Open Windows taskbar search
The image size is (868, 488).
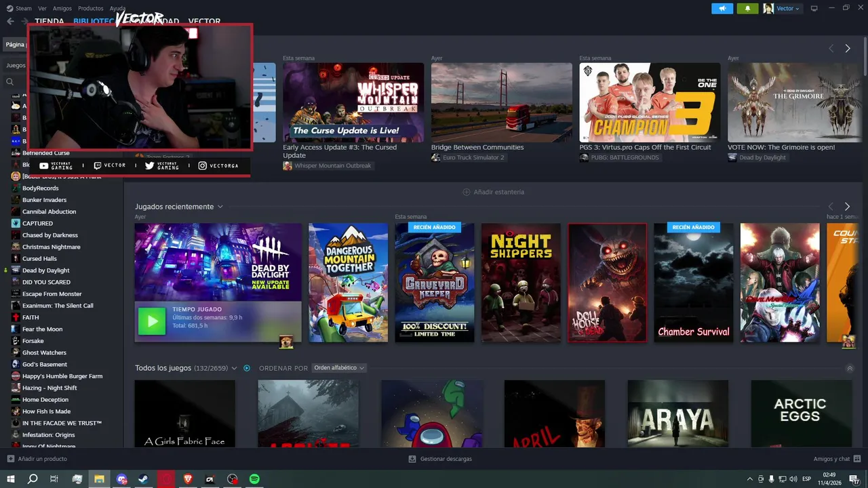pos(33,479)
